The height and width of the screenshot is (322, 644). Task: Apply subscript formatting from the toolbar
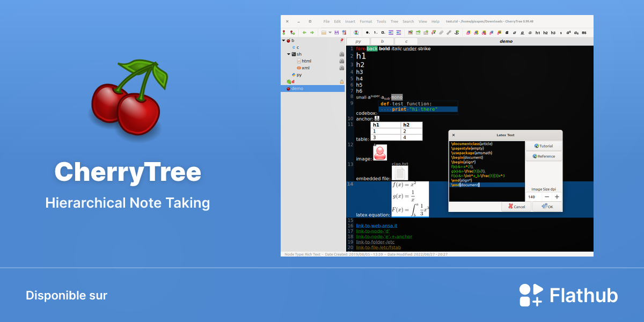[x=576, y=32]
